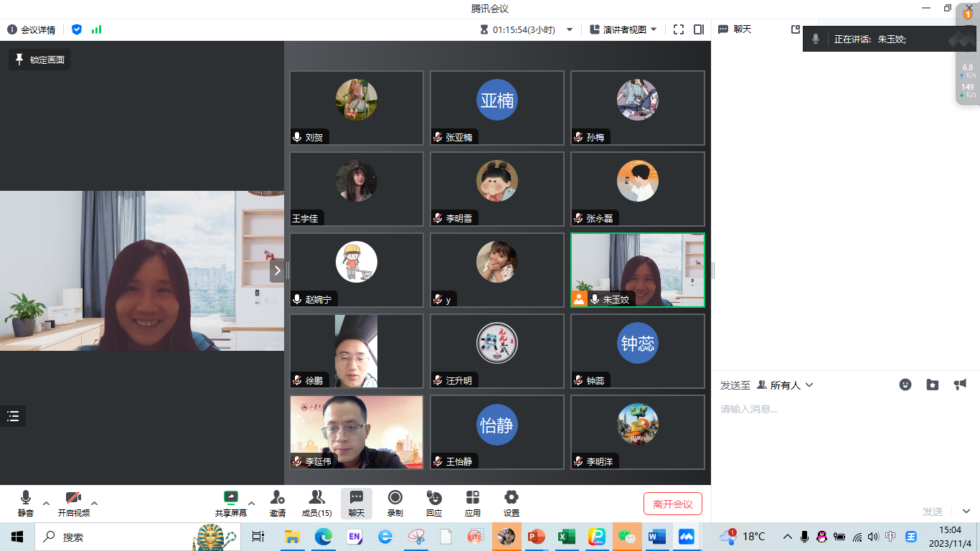Open the 所有人 recipient dropdown
This screenshot has height=551, width=980.
(x=785, y=385)
